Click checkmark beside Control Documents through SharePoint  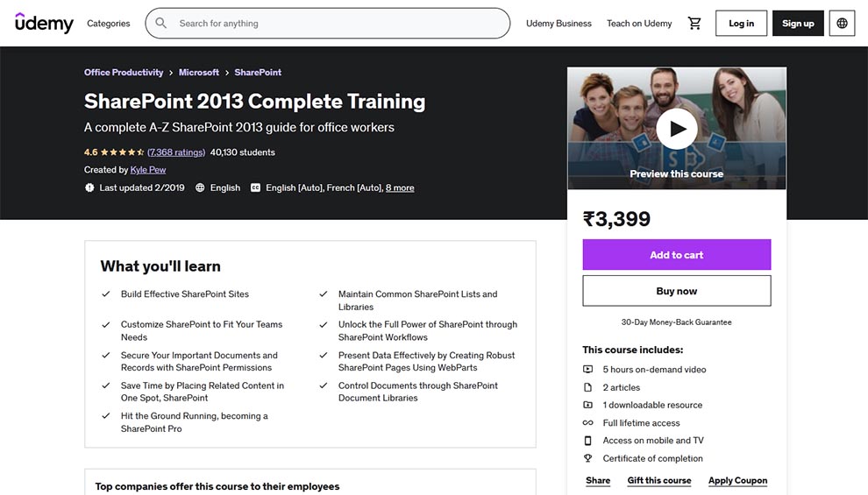click(324, 385)
